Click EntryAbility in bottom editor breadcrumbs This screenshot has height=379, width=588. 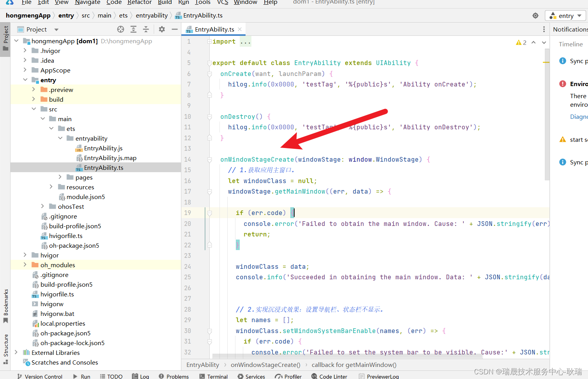tap(203, 365)
